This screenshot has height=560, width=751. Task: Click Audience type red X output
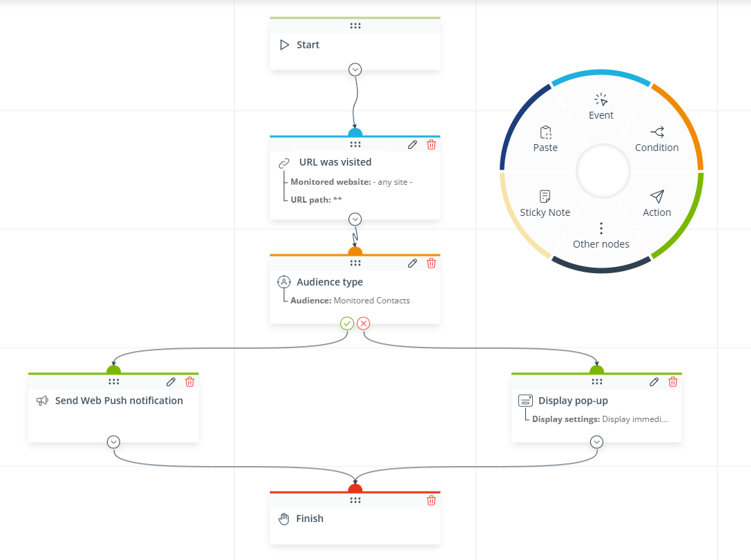364,323
